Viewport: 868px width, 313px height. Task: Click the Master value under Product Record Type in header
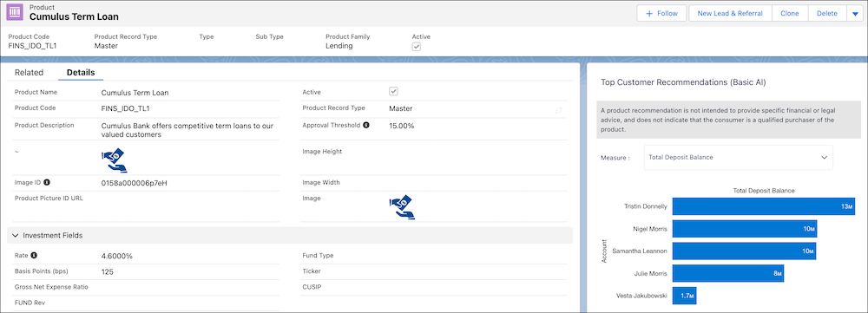[x=106, y=46]
